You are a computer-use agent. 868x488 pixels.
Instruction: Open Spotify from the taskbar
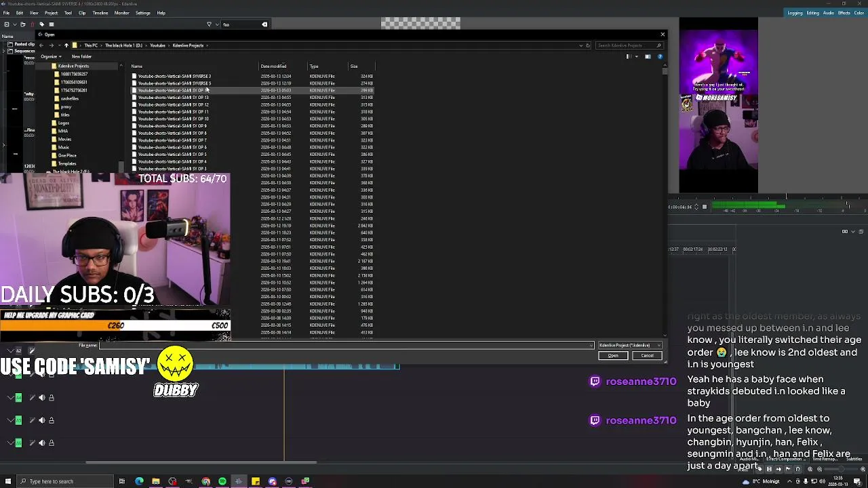click(x=222, y=481)
